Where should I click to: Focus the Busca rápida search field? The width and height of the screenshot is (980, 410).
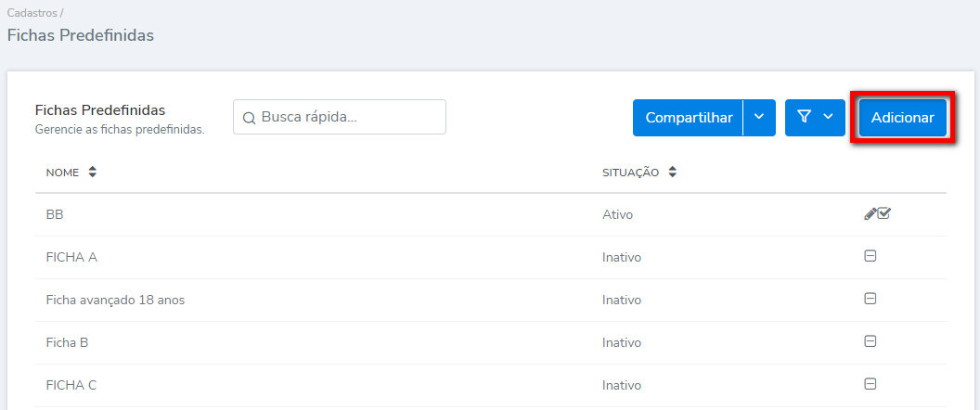[348, 118]
